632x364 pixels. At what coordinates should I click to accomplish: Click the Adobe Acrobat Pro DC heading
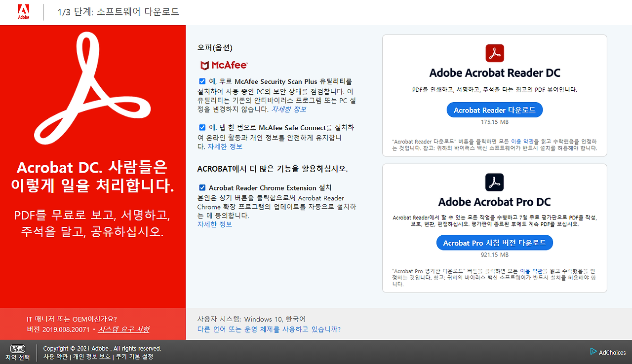click(494, 202)
